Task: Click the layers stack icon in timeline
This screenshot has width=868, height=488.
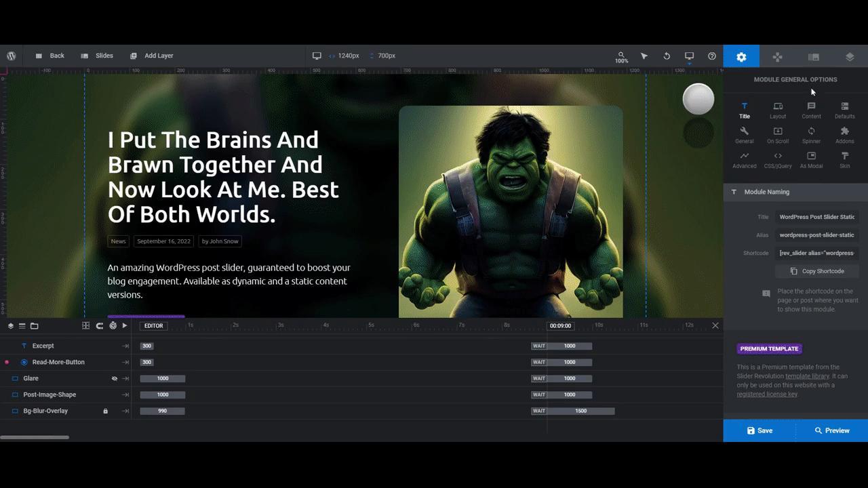Action: coord(11,326)
